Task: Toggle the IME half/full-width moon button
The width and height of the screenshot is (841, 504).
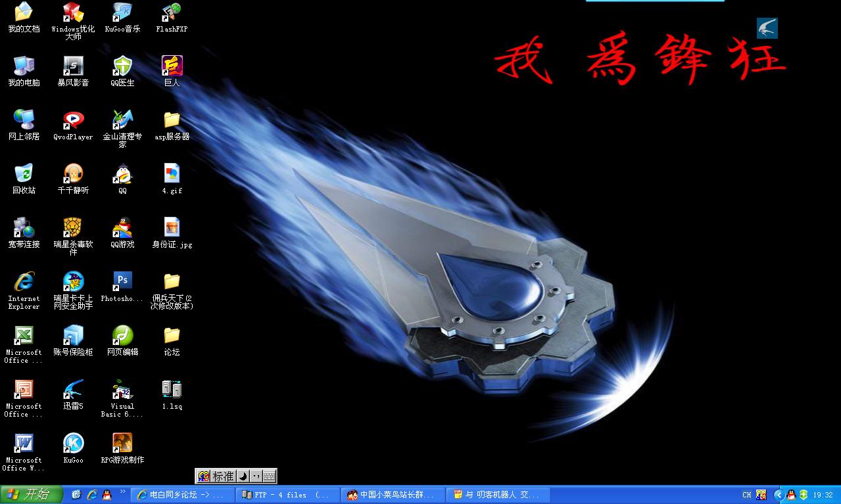Action: 242,476
